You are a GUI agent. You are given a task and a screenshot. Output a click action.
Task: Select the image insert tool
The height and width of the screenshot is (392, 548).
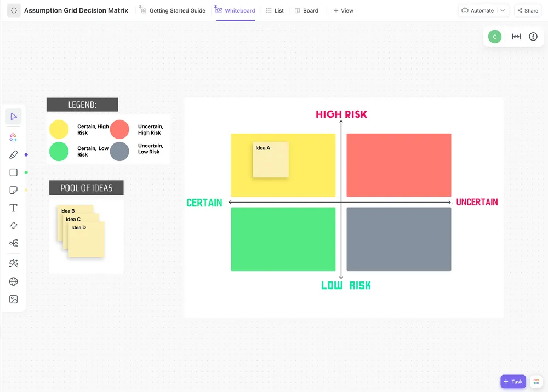click(x=13, y=299)
